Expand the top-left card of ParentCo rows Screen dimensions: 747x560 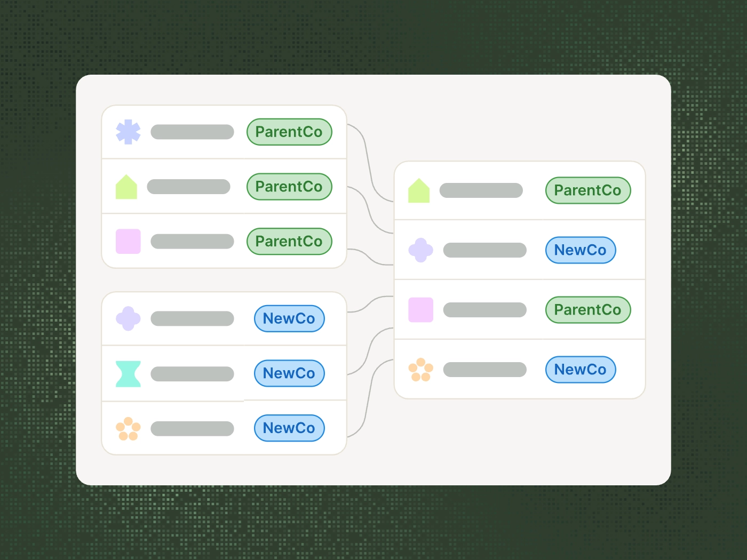tap(224, 186)
